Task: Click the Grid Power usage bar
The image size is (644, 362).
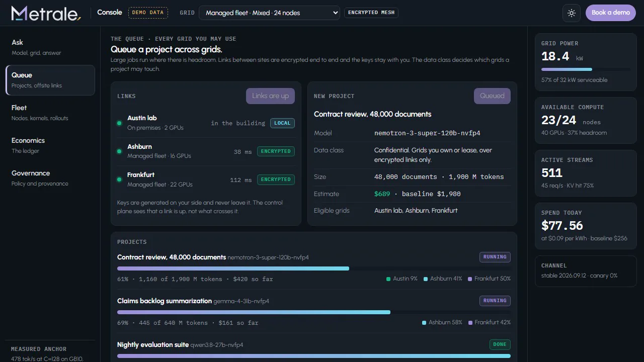Action: pyautogui.click(x=586, y=69)
